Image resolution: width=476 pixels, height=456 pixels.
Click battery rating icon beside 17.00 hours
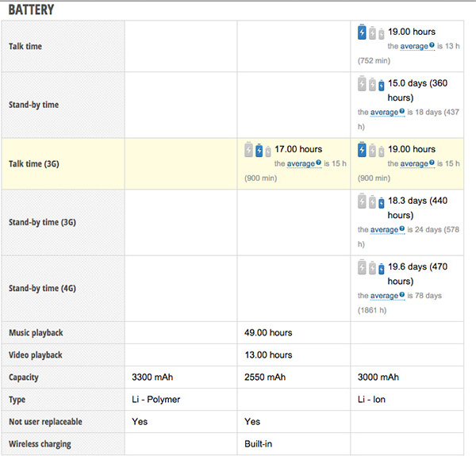258,150
